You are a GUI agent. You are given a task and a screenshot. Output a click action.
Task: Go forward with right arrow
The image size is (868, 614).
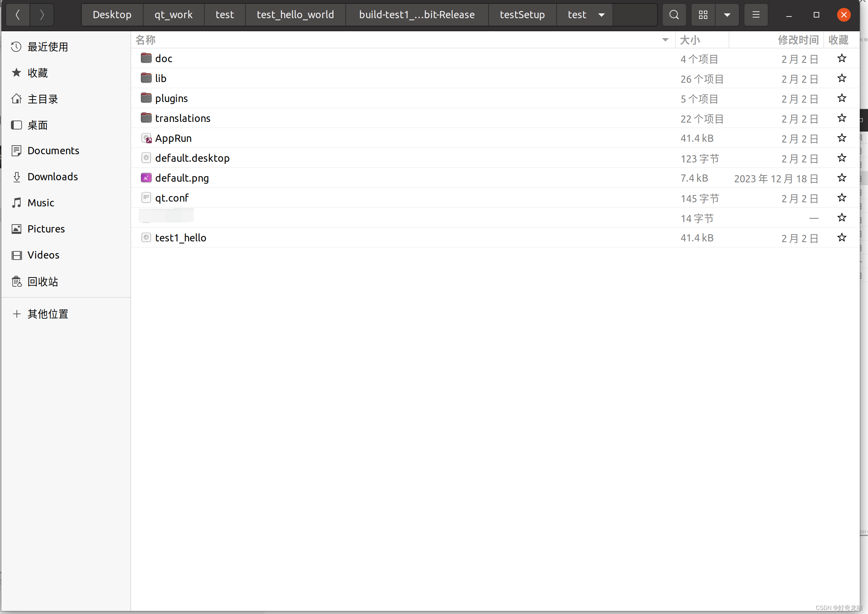coord(42,15)
